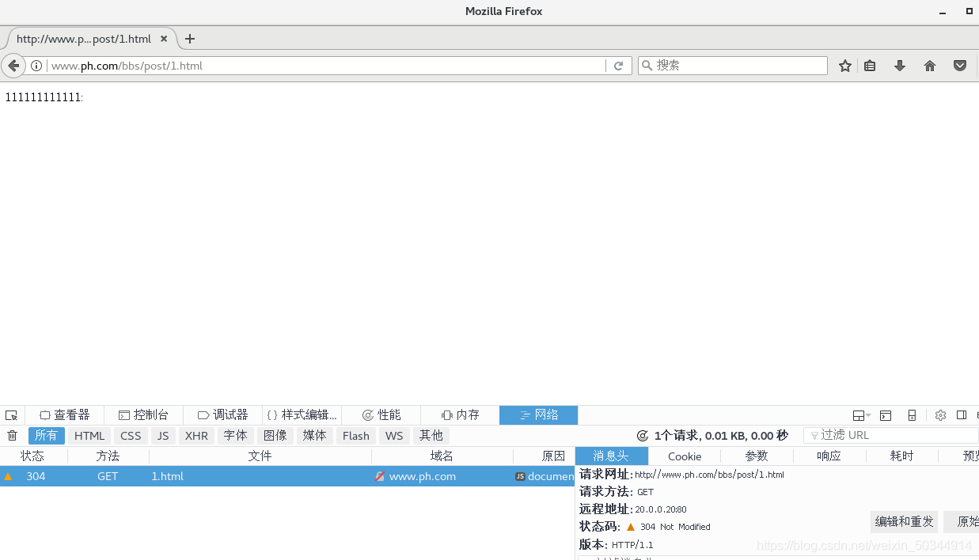Bookmark this page with the star icon
Screen dimensions: 979x560
click(845, 66)
